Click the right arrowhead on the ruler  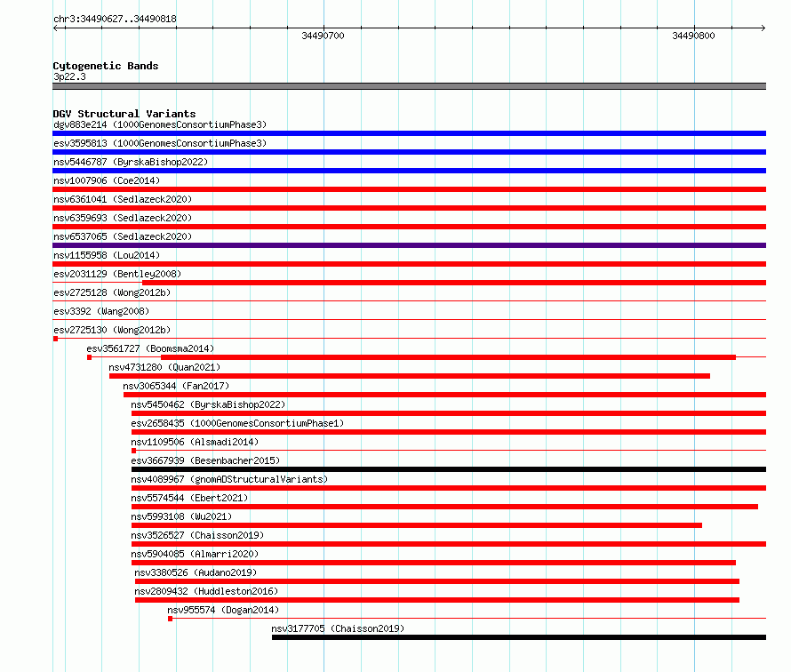click(763, 28)
